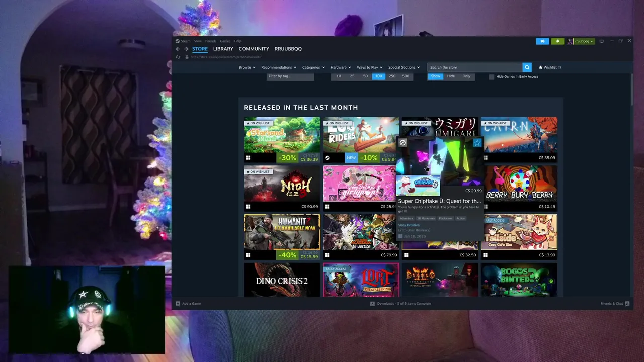The height and width of the screenshot is (362, 644).
Task: Click the Steam window vertical scrollbar
Action: pyautogui.click(x=631, y=90)
